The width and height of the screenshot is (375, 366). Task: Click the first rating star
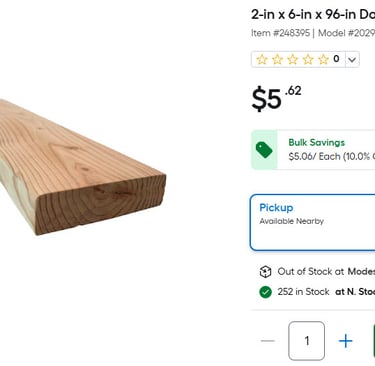click(262, 59)
